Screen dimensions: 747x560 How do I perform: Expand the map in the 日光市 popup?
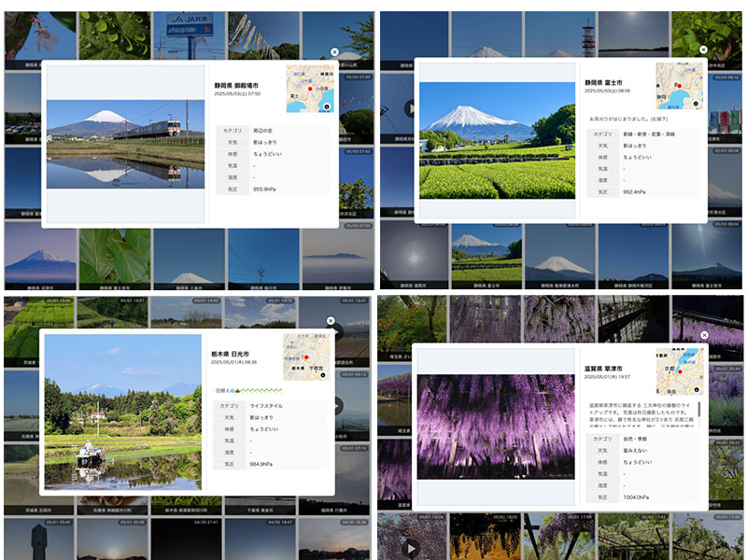(x=323, y=373)
